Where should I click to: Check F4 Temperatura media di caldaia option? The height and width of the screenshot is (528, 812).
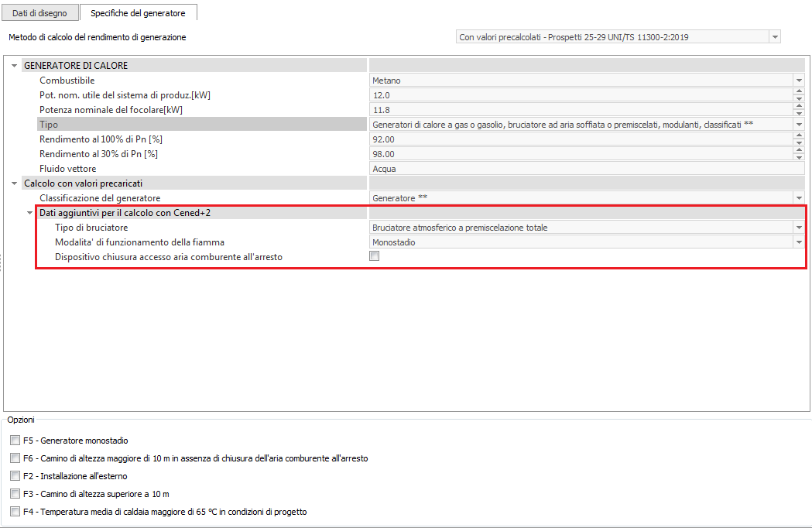pos(15,512)
